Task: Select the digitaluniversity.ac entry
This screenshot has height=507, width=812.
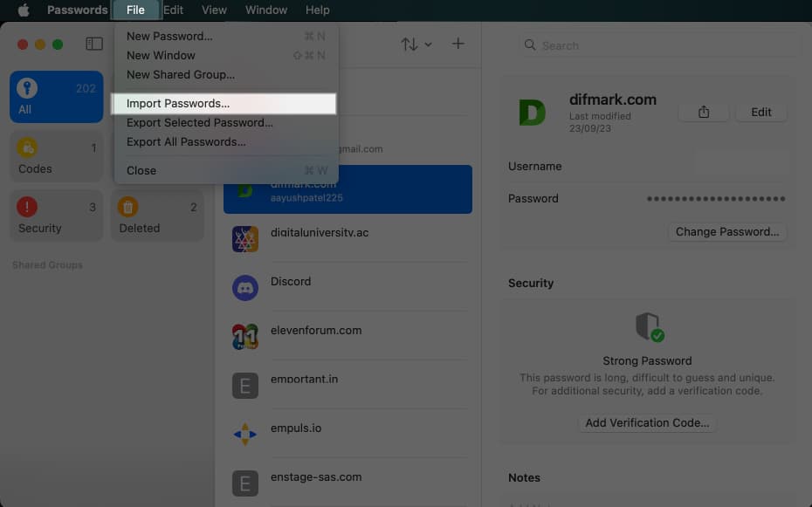Action: (348, 238)
